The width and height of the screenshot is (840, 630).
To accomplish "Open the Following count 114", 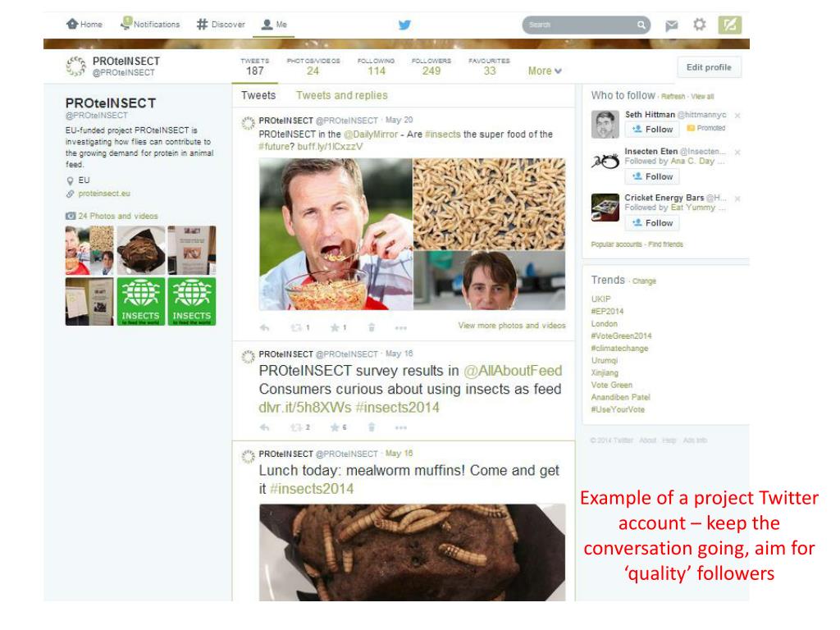I will 376,66.
